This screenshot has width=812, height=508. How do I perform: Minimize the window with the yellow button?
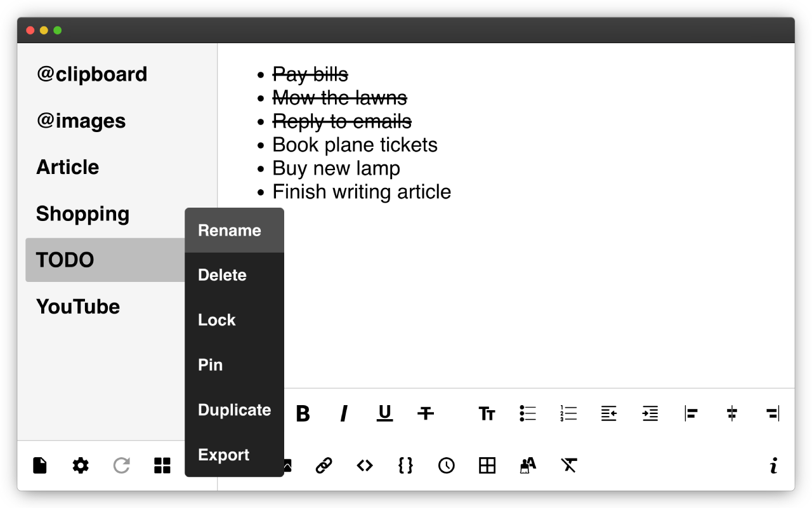pyautogui.click(x=44, y=30)
